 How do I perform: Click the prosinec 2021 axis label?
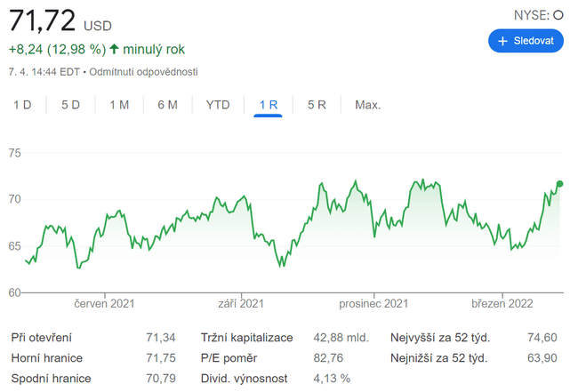click(x=373, y=304)
